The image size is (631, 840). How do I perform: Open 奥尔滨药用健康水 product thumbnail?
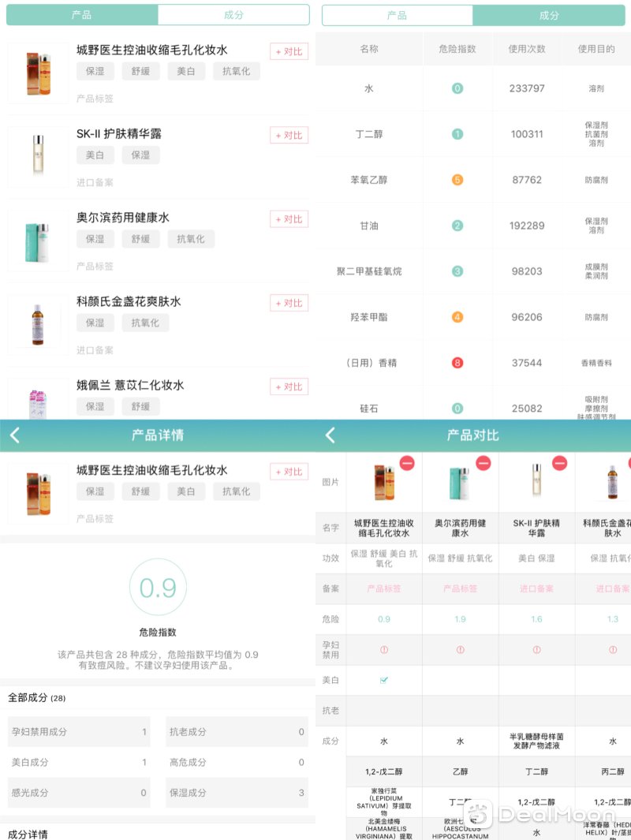pos(38,241)
